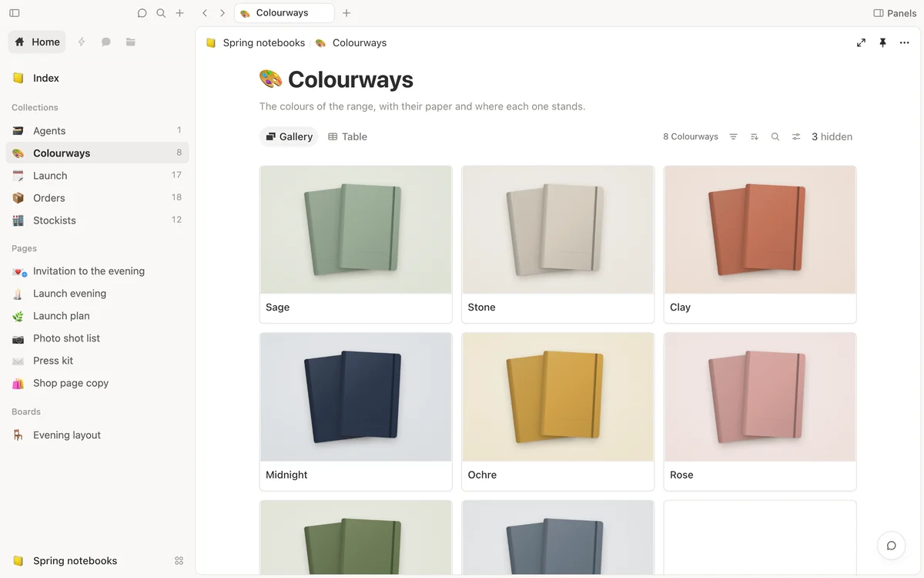Switch to the Gallery view tab
Viewport: 924px width, 578px height.
(290, 136)
